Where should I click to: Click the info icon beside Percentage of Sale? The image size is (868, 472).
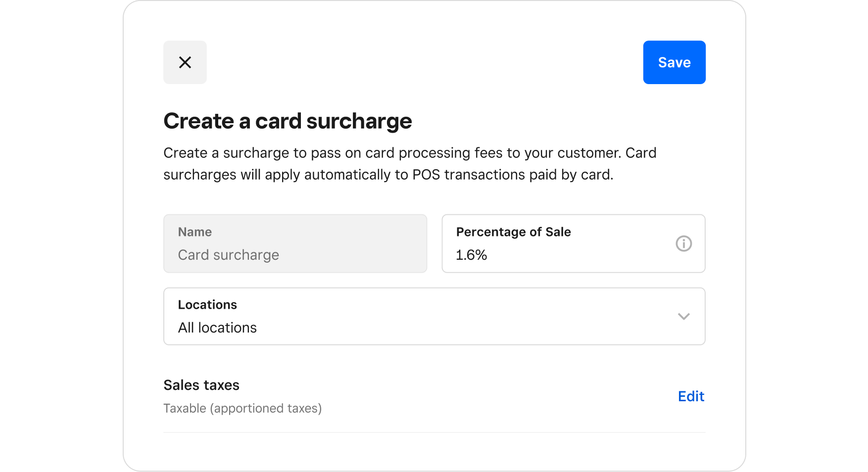pos(683,243)
